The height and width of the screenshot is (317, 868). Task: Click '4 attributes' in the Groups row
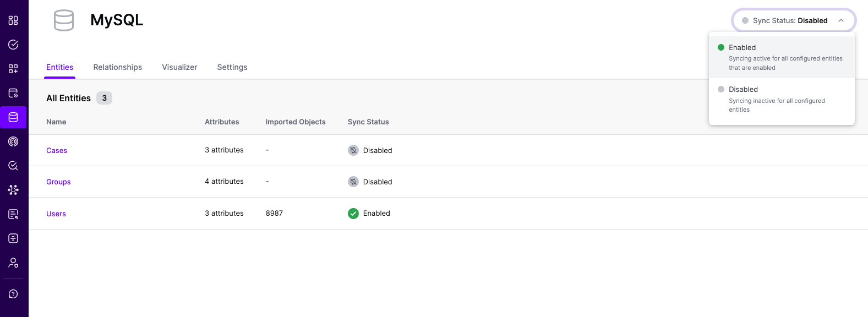click(224, 181)
